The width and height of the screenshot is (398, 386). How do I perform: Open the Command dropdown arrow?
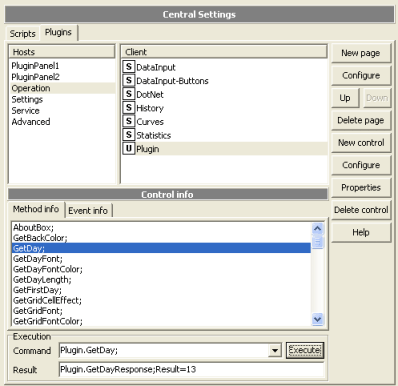pyautogui.click(x=275, y=351)
